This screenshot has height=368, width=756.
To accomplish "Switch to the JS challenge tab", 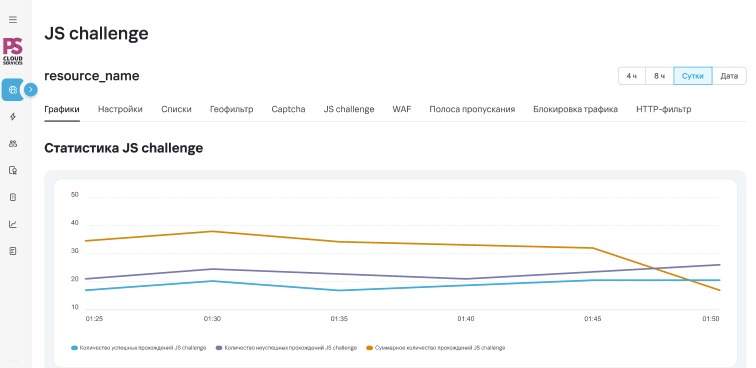I will [x=349, y=109].
